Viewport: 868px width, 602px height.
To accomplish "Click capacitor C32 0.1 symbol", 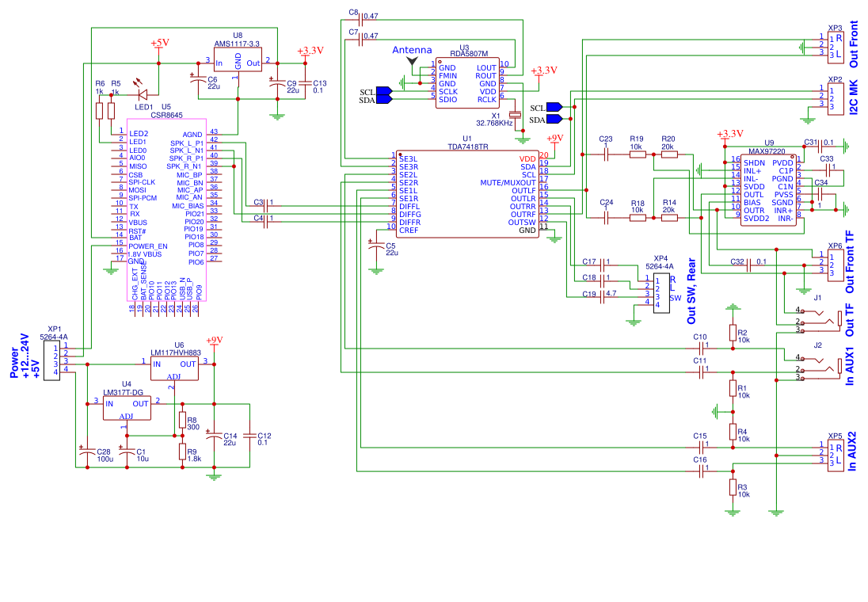I will coord(748,265).
